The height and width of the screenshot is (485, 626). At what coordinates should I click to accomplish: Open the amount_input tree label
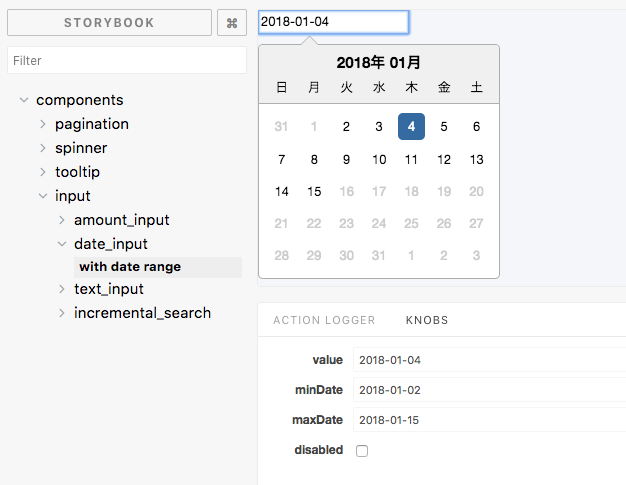point(121,220)
